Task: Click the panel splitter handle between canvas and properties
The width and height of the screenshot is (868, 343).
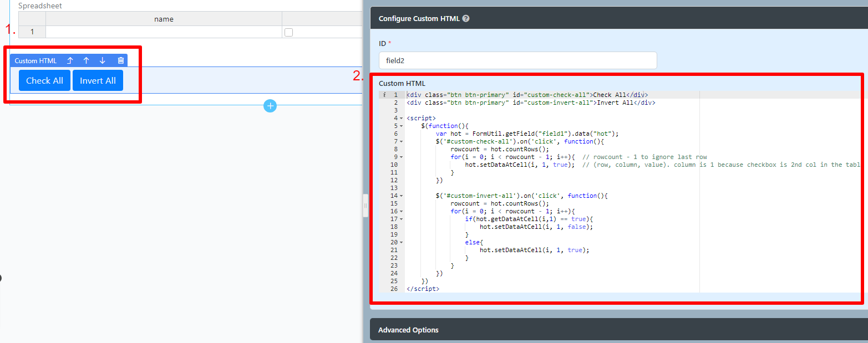Action: pos(366,206)
